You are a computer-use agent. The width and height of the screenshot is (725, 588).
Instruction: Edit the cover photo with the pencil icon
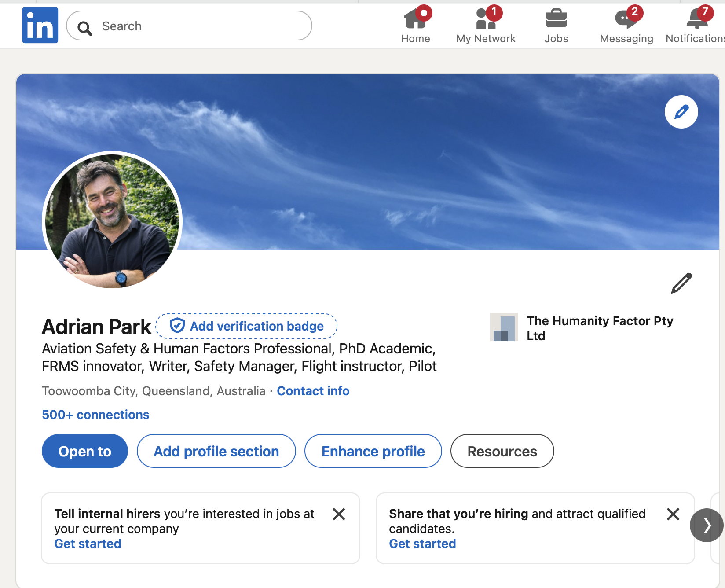681,112
